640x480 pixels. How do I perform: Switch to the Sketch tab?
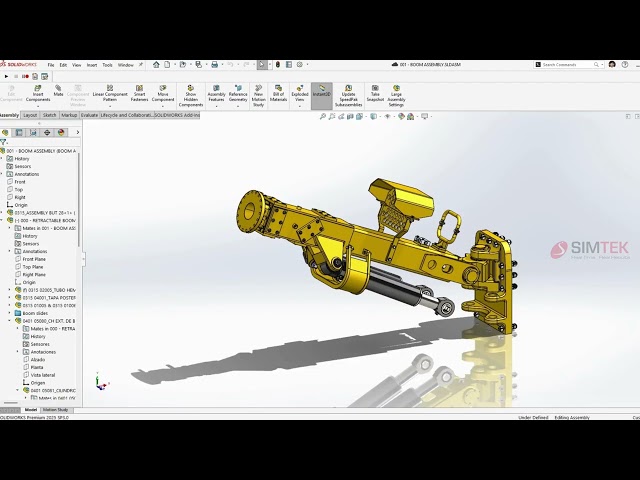(x=49, y=115)
